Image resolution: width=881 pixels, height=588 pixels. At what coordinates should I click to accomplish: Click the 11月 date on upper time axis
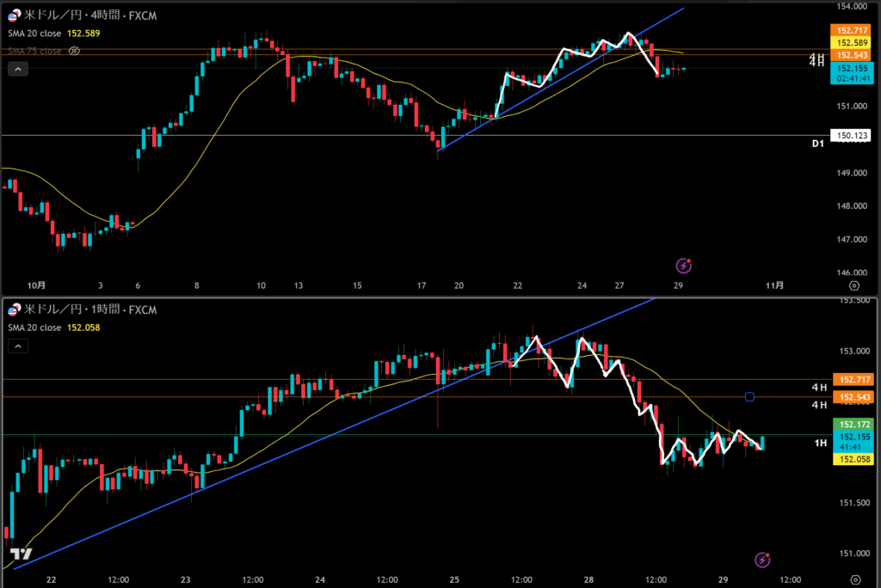(774, 285)
